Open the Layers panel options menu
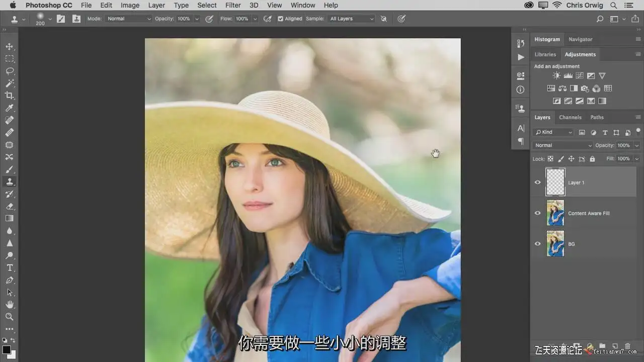The width and height of the screenshot is (644, 362). tap(638, 117)
